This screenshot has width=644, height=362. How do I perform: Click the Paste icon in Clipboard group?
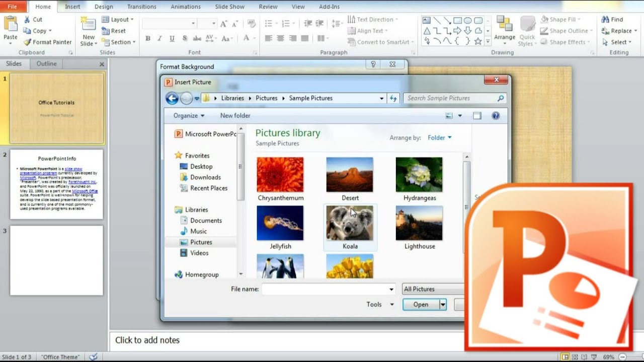[x=11, y=24]
